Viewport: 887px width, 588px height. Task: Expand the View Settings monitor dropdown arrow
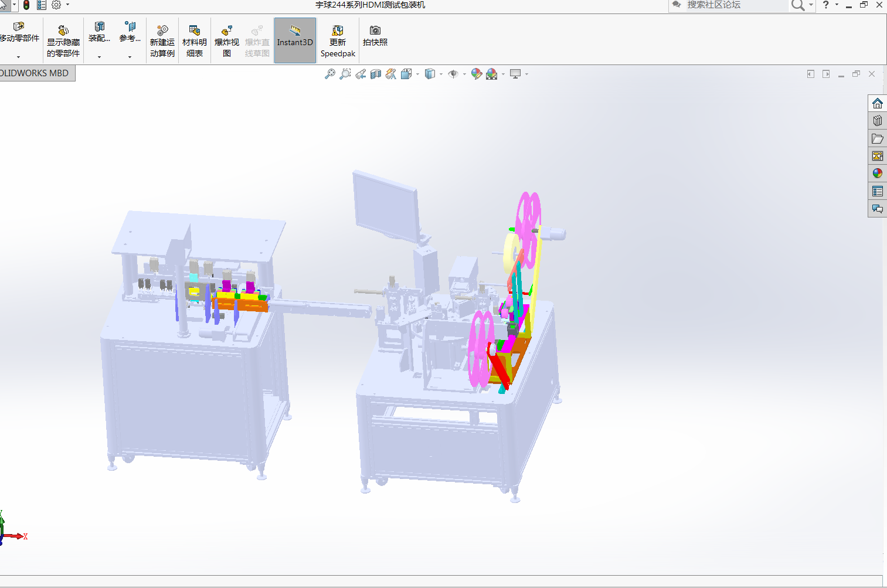[x=526, y=74]
